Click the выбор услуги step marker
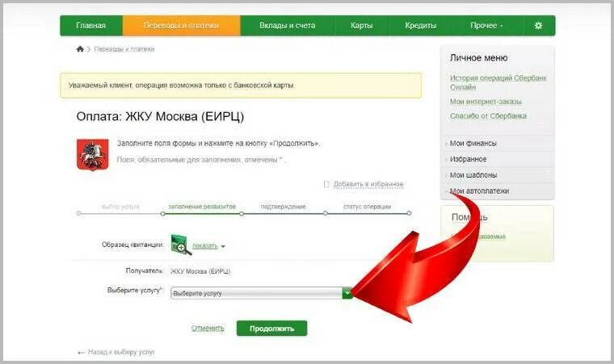 78,213
